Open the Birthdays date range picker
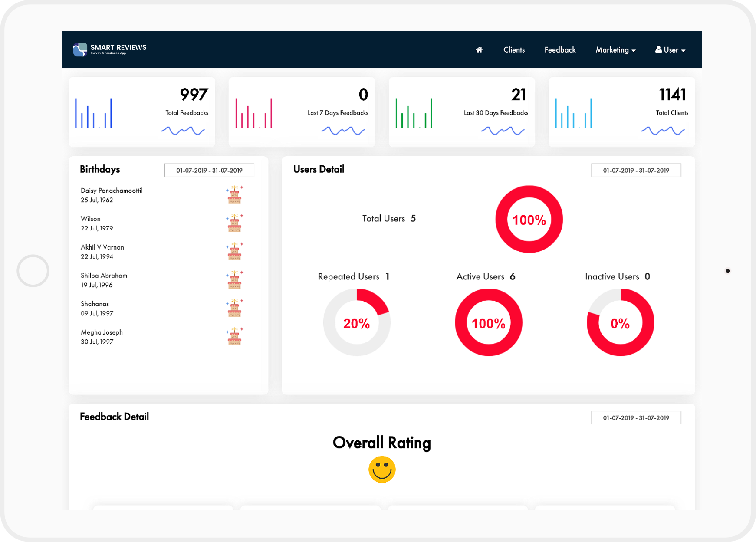The width and height of the screenshot is (756, 542). point(209,170)
